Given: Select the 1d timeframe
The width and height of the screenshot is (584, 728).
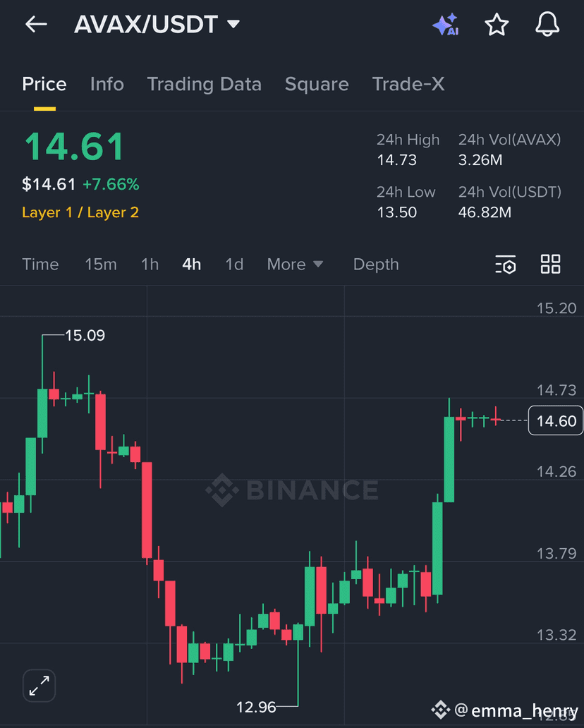Looking at the screenshot, I should [234, 264].
